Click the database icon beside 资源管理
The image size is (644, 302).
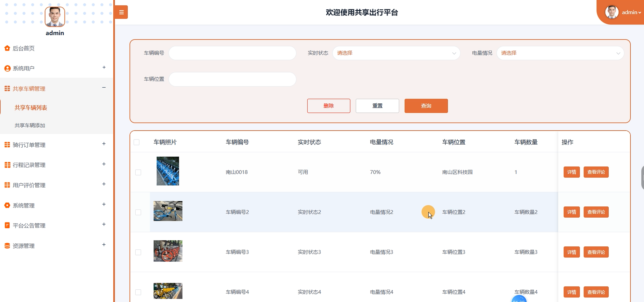pos(7,246)
